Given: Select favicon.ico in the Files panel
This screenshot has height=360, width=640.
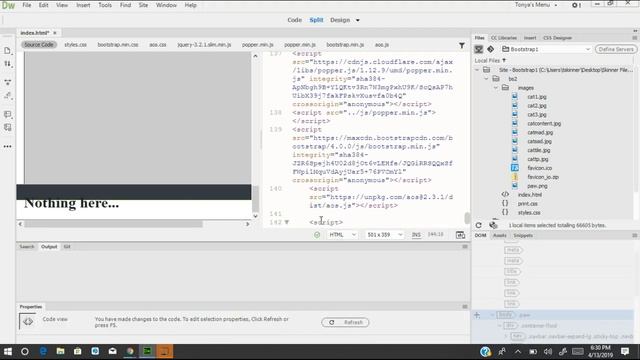Looking at the screenshot, I should [539, 168].
